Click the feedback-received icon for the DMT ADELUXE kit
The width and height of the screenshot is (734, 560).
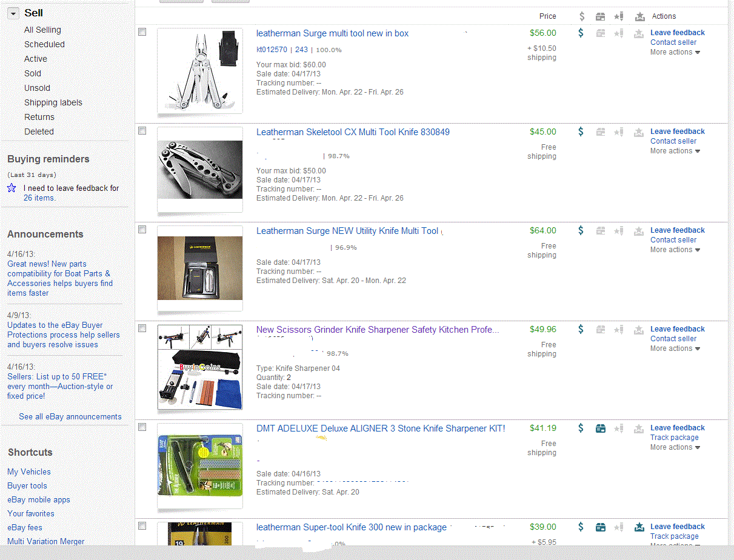639,428
